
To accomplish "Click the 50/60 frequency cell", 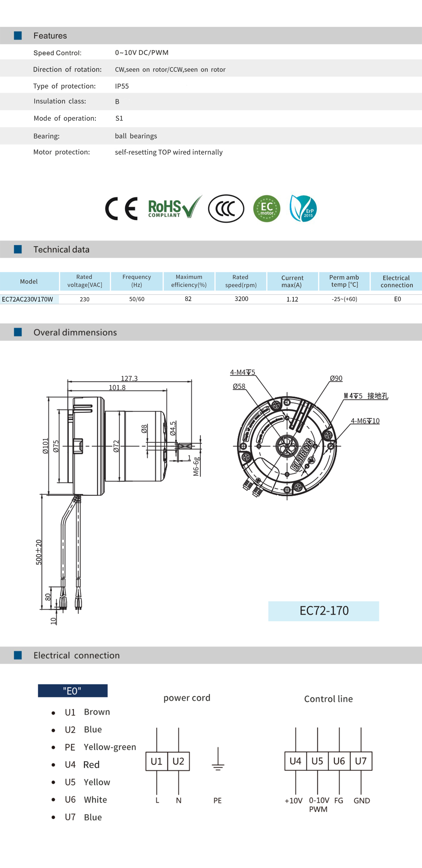I will coord(137,299).
